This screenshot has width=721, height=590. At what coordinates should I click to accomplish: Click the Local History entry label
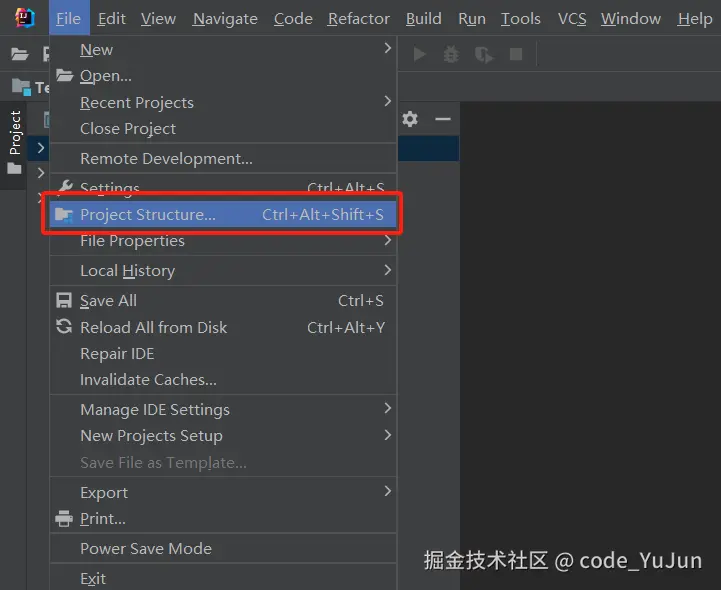[x=127, y=271]
